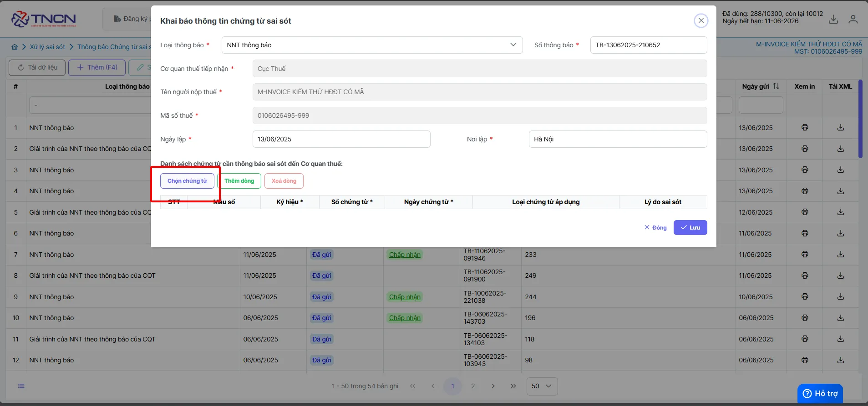Image resolution: width=868 pixels, height=406 pixels.
Task: Download XML for row 4
Action: pos(841,191)
